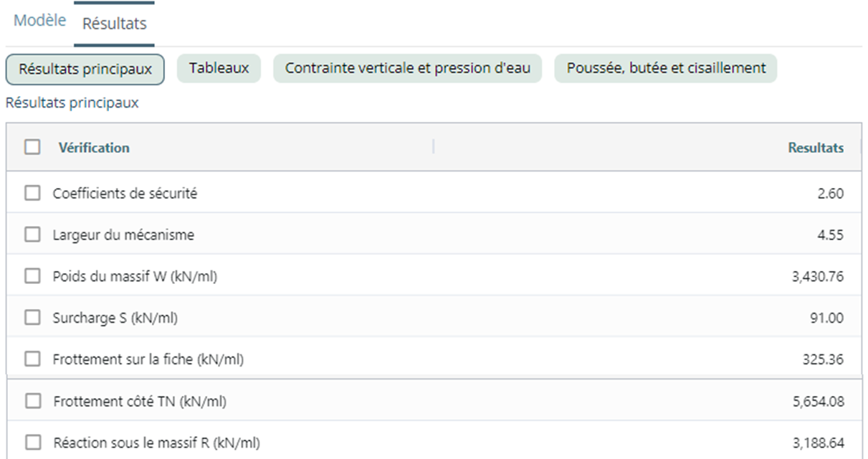The width and height of the screenshot is (868, 459).
Task: Click the 2.60 safety coefficient value
Action: tap(830, 193)
